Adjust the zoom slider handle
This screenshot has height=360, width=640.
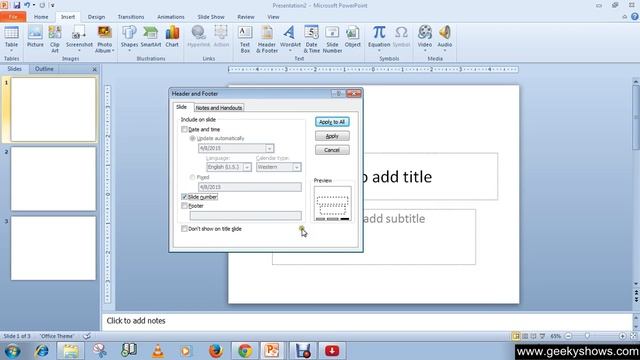point(587,336)
